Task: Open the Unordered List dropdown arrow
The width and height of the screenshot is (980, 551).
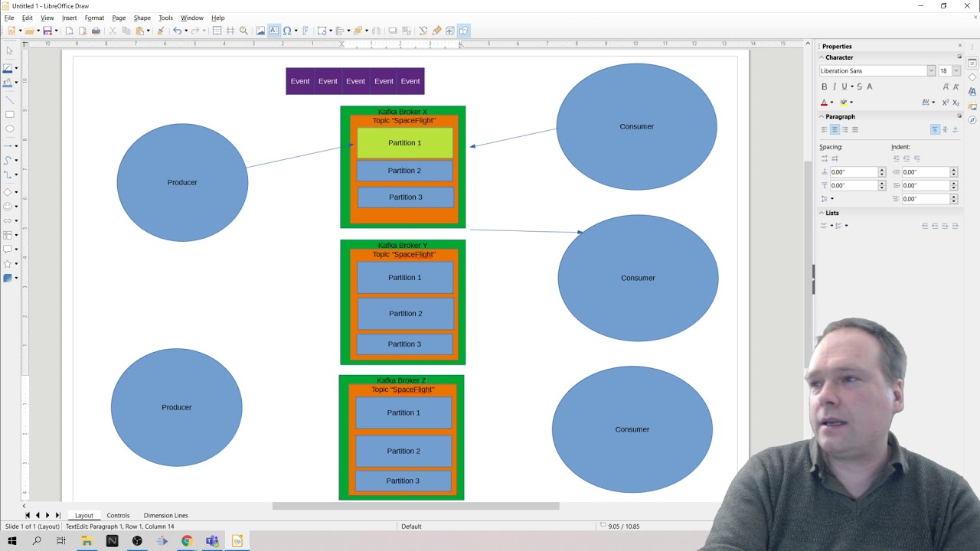Action: 831,226
